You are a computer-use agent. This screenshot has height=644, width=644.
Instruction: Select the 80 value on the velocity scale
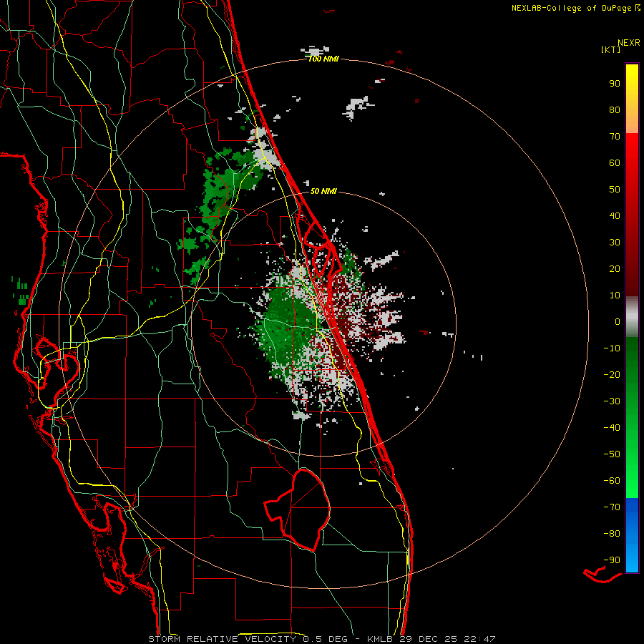pos(615,109)
